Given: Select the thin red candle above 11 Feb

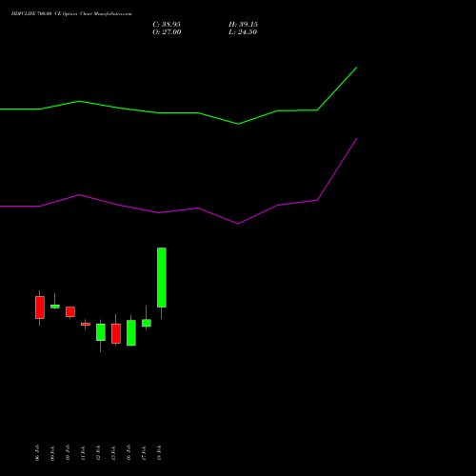Looking at the screenshot, I should tap(86, 324).
